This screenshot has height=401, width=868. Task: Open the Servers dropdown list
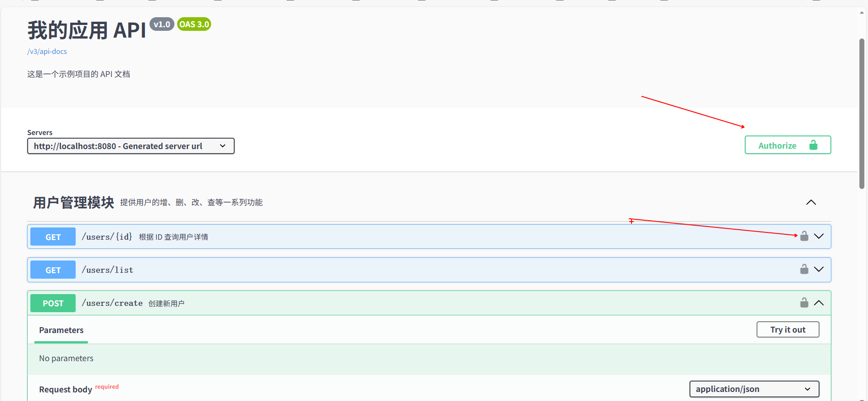pos(130,146)
